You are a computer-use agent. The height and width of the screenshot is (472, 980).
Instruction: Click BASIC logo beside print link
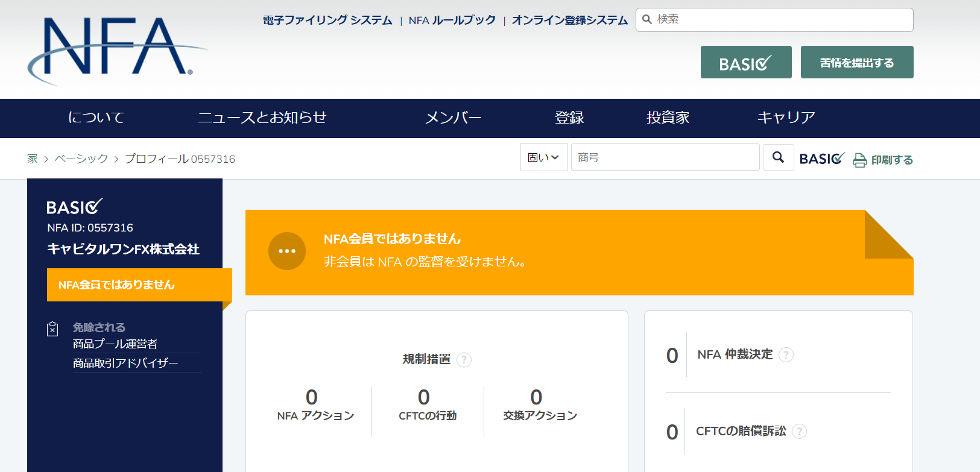822,159
